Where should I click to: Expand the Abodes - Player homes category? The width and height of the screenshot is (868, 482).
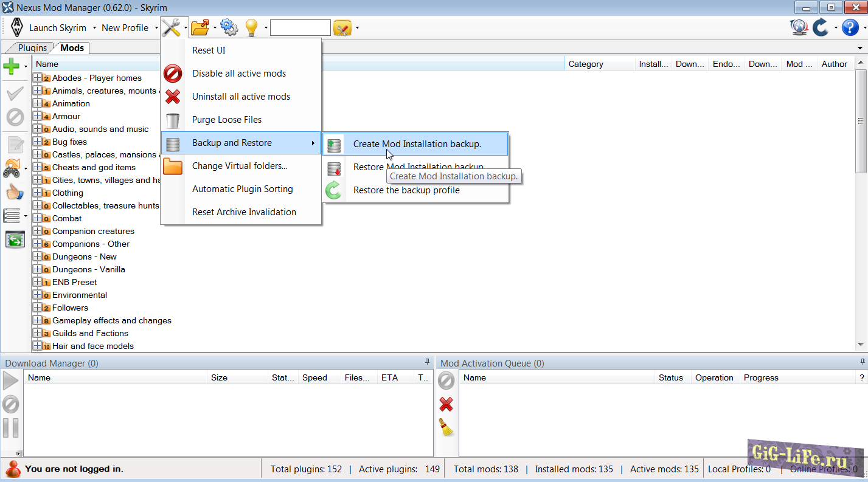coord(37,78)
